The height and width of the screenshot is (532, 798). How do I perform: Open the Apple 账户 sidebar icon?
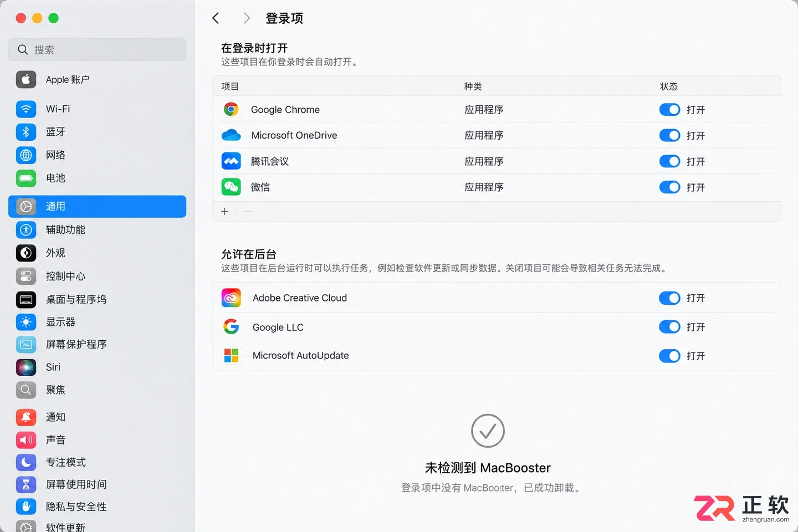click(26, 80)
